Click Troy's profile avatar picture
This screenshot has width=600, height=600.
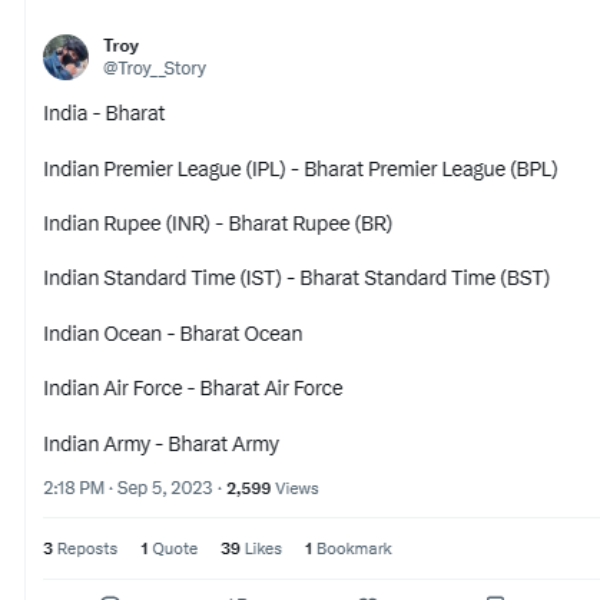tap(66, 57)
